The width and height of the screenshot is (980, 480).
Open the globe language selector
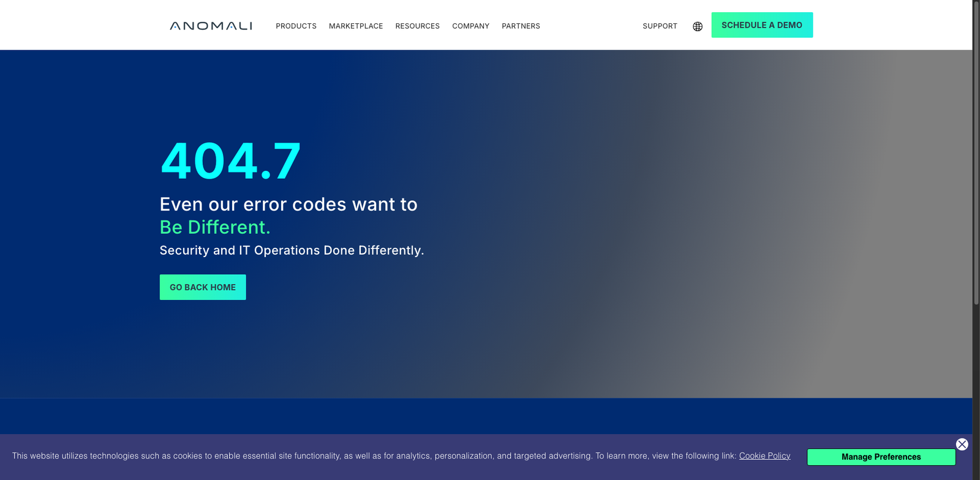point(698,26)
